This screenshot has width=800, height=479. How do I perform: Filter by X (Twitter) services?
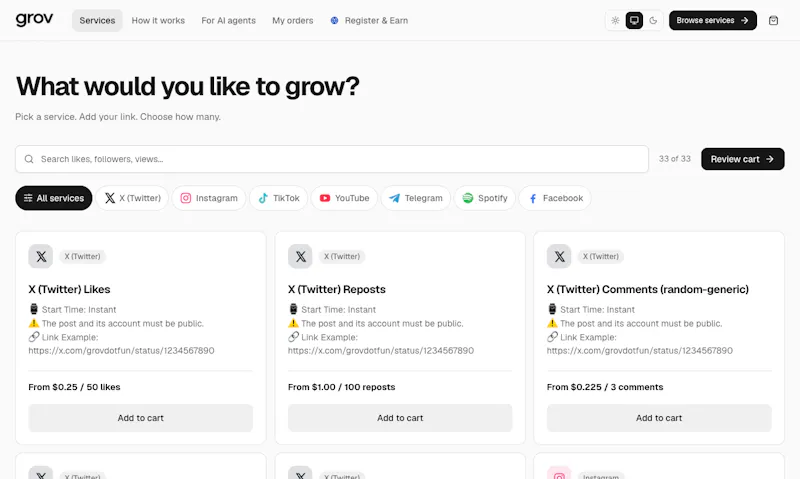pyautogui.click(x=132, y=198)
